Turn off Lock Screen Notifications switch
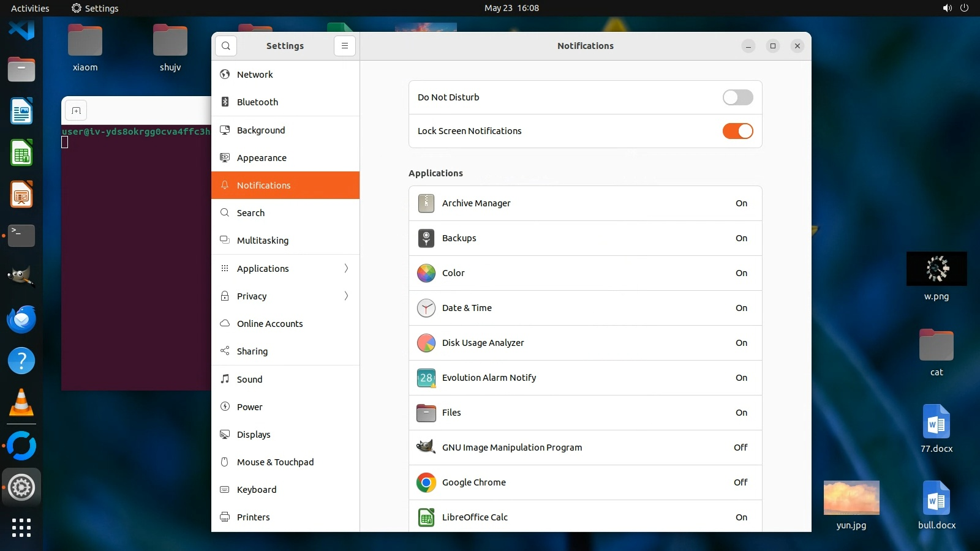The width and height of the screenshot is (980, 551). 737,131
